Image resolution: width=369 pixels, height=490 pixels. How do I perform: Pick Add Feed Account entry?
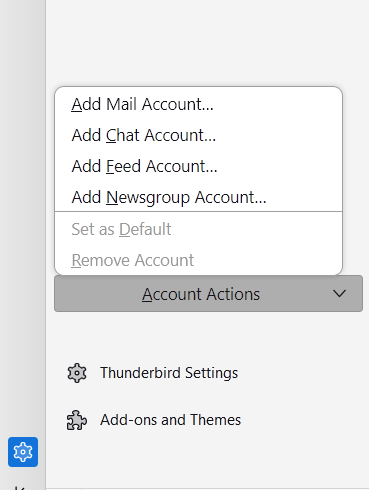point(198,166)
